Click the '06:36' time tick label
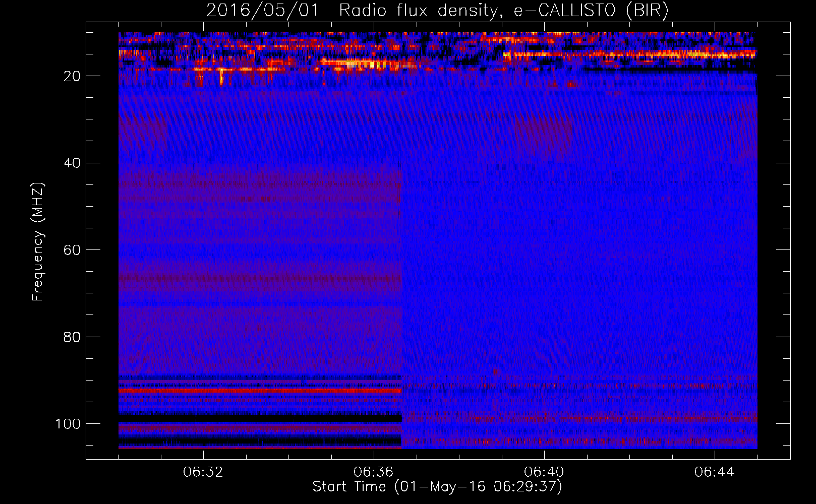This screenshot has height=504, width=816. [374, 472]
